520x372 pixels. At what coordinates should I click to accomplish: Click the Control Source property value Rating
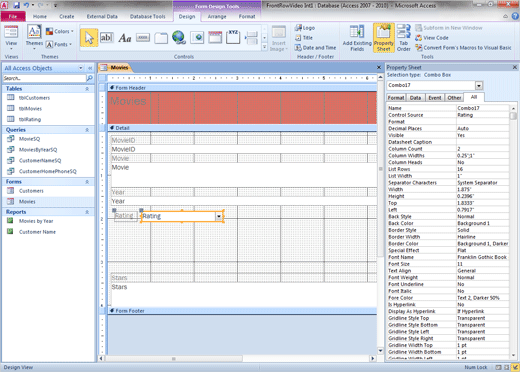tap(483, 115)
